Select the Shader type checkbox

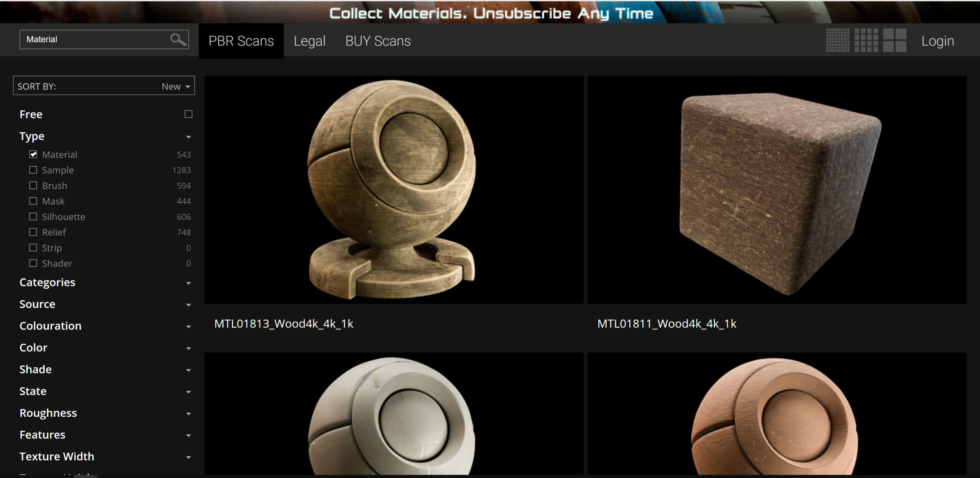[x=33, y=263]
